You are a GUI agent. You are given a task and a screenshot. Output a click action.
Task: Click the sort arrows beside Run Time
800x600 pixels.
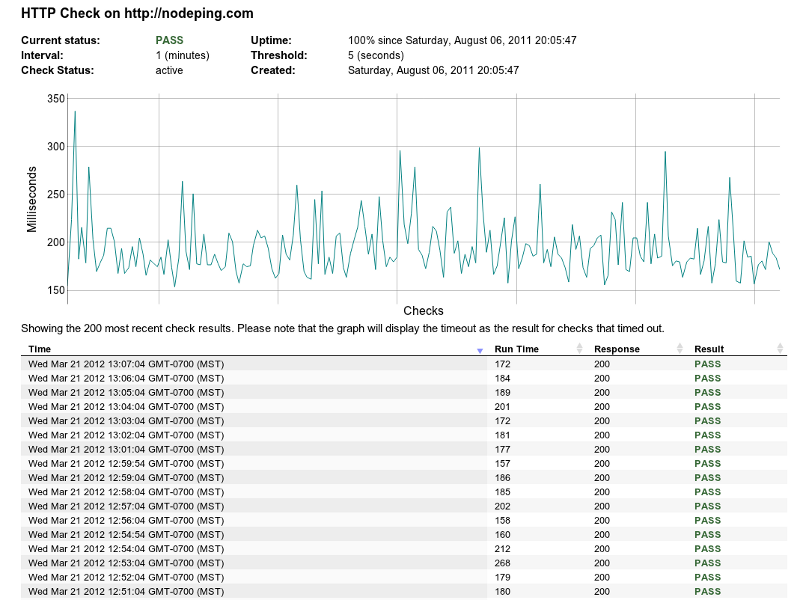580,349
